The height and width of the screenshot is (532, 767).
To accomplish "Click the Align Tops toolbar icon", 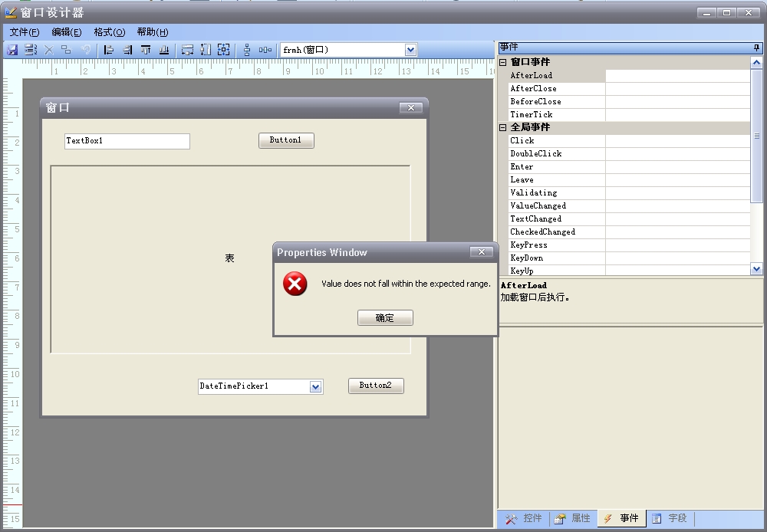I will [x=145, y=50].
